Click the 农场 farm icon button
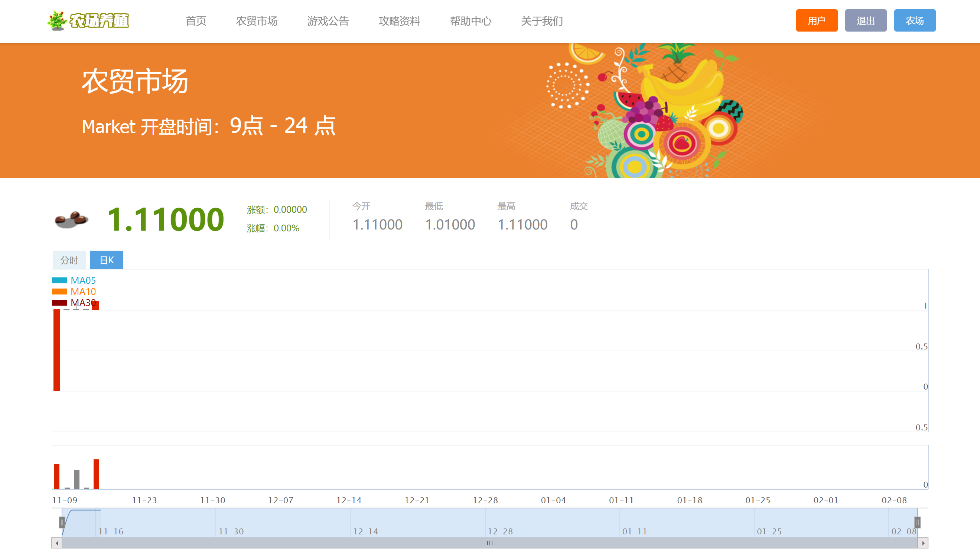980x560 pixels. tap(914, 20)
